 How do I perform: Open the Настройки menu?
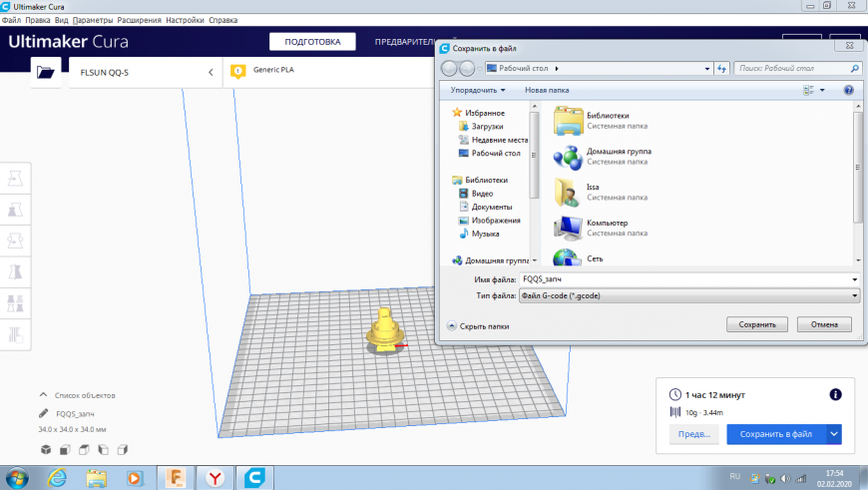pyautogui.click(x=185, y=20)
